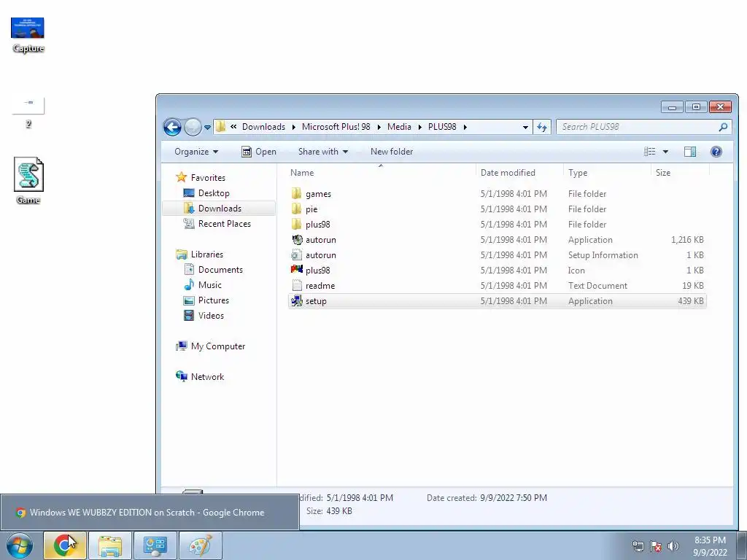Select the Capture desktop icon
The height and width of the screenshot is (560, 747).
[28, 34]
